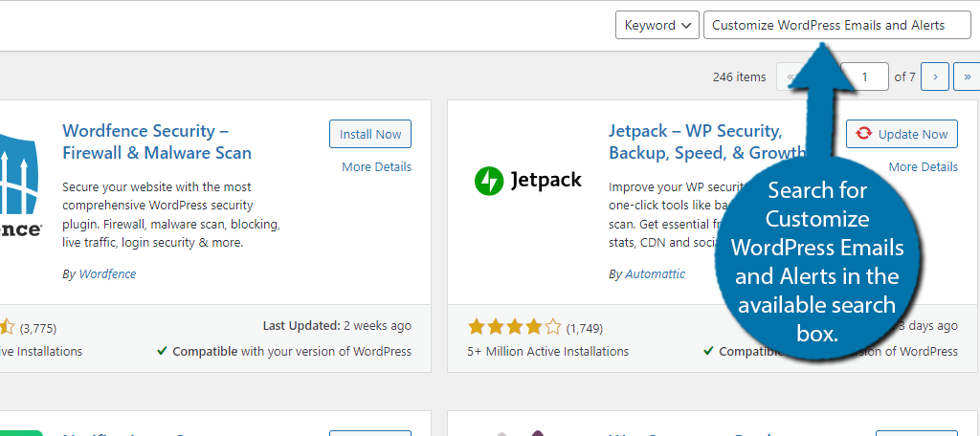Click the Jetpack logo icon
Image resolution: width=980 pixels, height=436 pixels.
click(x=528, y=180)
